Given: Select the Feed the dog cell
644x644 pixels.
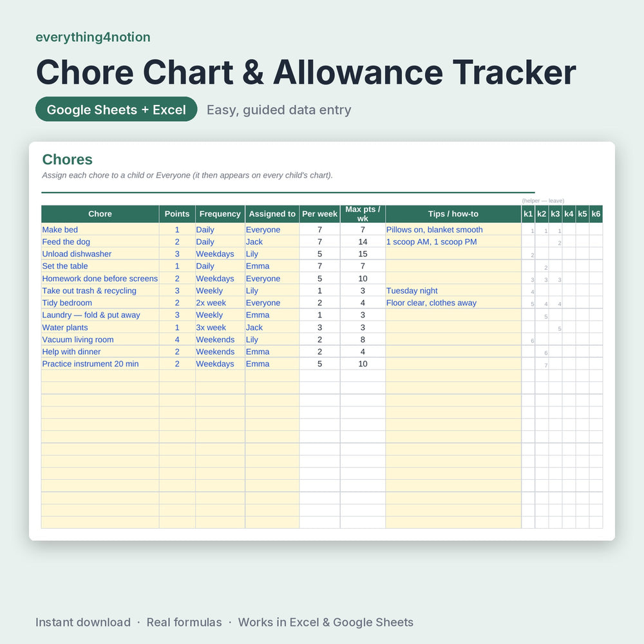Looking at the screenshot, I should tap(100, 242).
